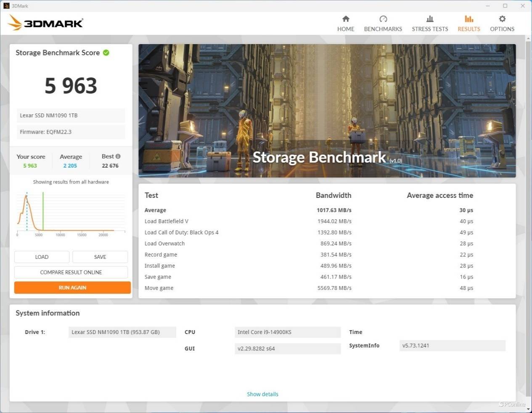Open the Options tab
Viewport: 532px width, 413px height.
[502, 24]
